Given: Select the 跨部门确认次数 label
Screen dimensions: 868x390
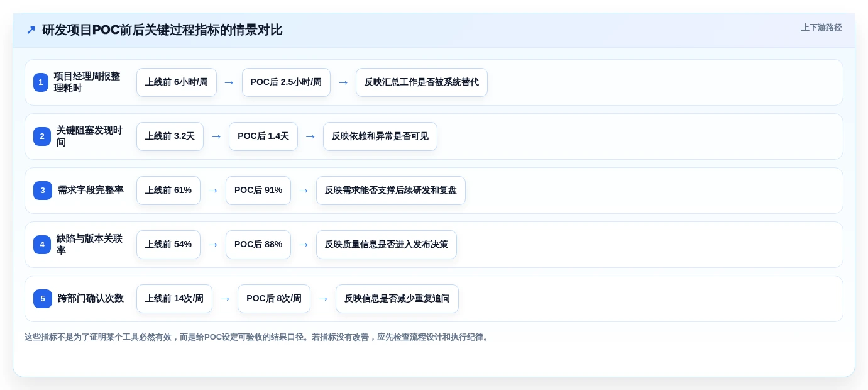Looking at the screenshot, I should tap(91, 298).
